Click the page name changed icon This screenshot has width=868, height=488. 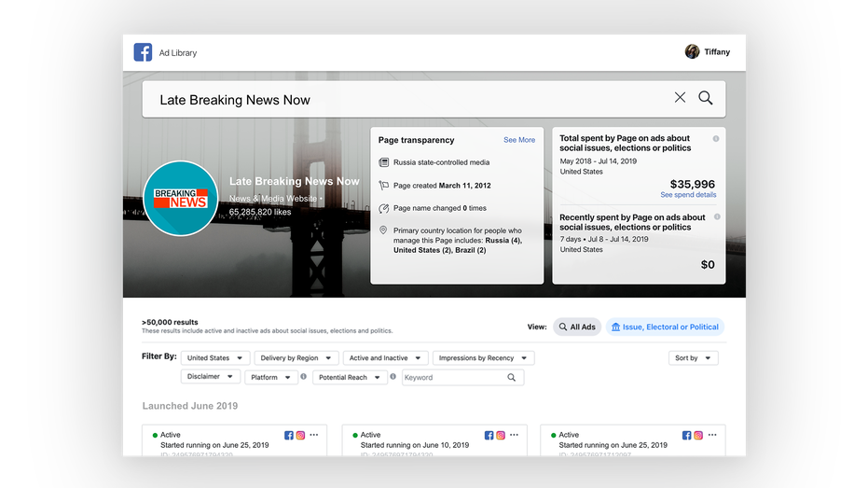(x=383, y=208)
